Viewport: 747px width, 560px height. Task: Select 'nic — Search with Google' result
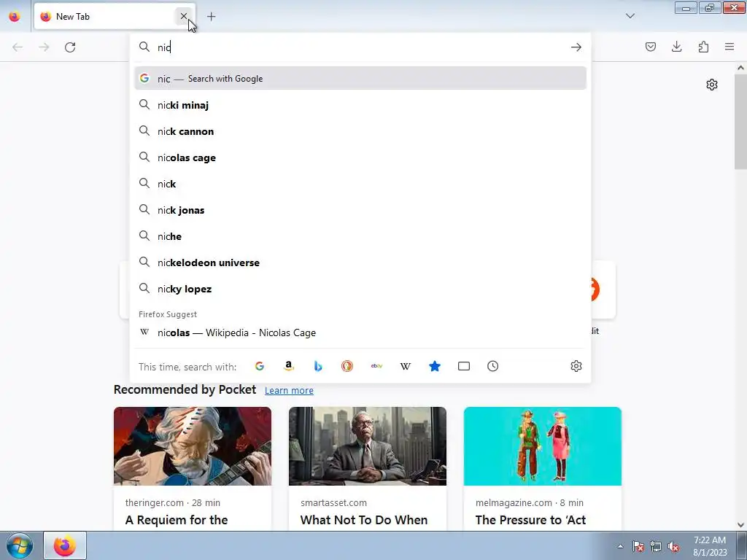tap(360, 79)
